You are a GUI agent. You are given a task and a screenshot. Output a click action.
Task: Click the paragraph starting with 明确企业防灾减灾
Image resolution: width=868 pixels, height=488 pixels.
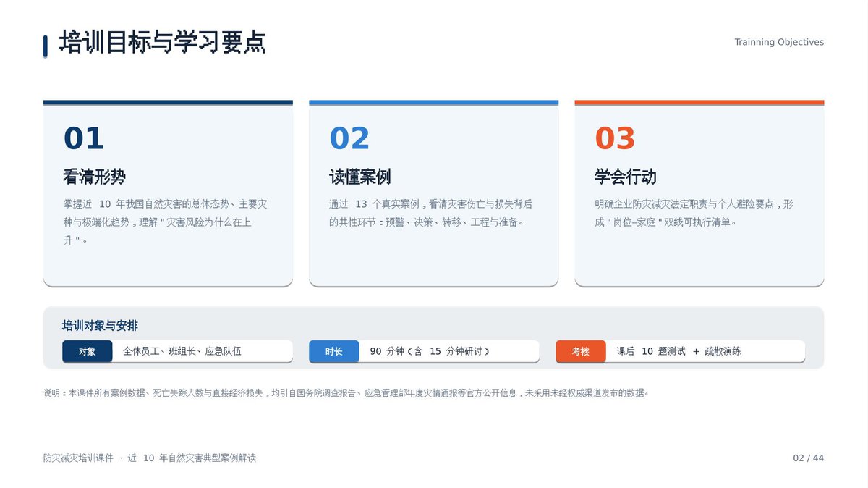694,214
